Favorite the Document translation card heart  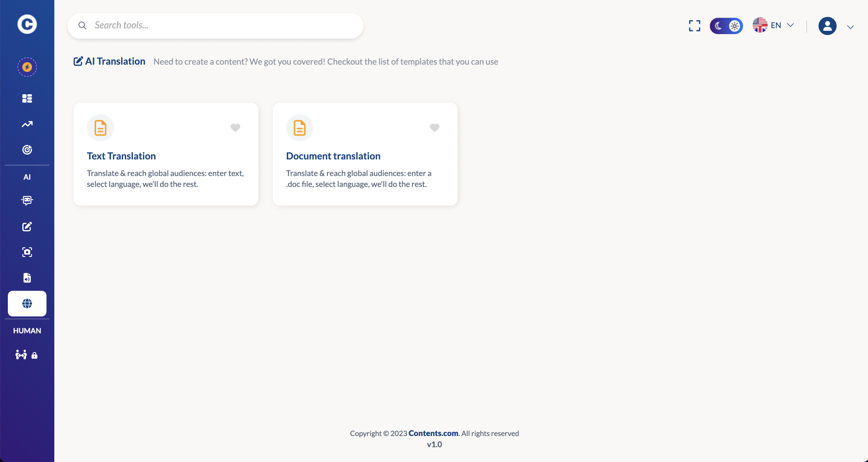(x=434, y=127)
